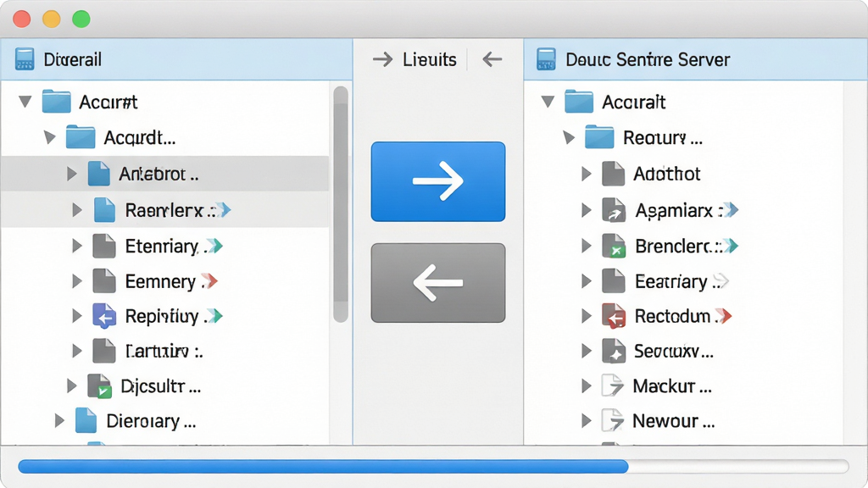Click the big gray left-arrow transfer button
This screenshot has width=868, height=488.
438,283
